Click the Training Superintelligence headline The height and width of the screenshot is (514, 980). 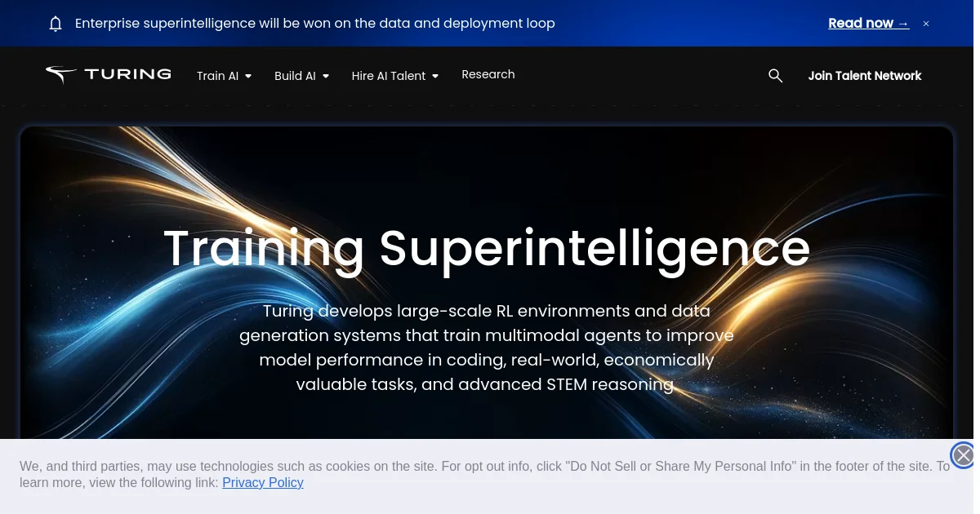pyautogui.click(x=487, y=248)
